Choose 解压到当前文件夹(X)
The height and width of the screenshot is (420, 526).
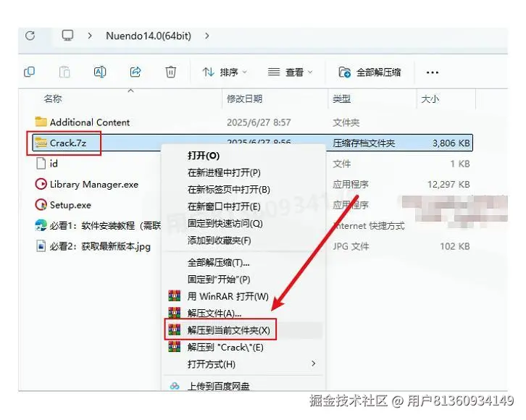(x=228, y=330)
